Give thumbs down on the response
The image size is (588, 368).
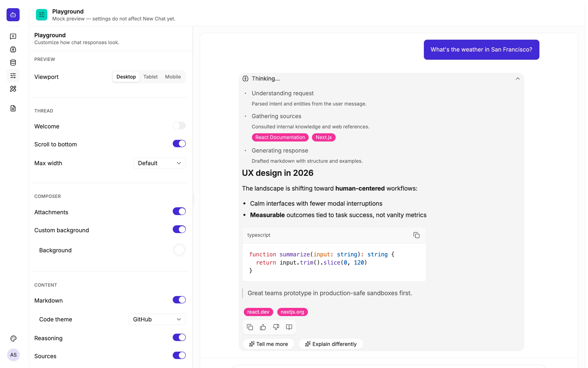[x=276, y=327]
